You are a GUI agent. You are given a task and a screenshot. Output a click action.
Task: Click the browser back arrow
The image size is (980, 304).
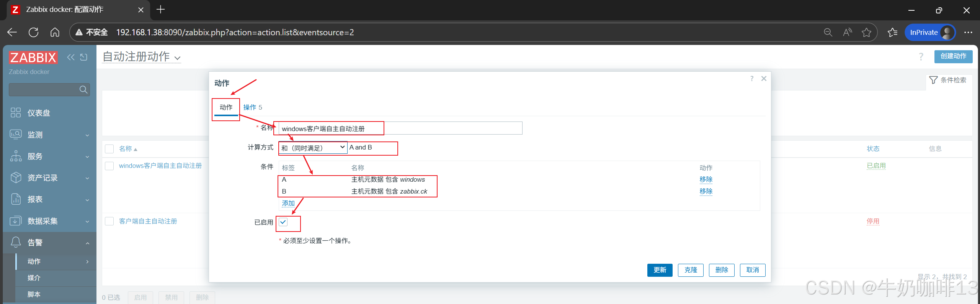tap(12, 32)
